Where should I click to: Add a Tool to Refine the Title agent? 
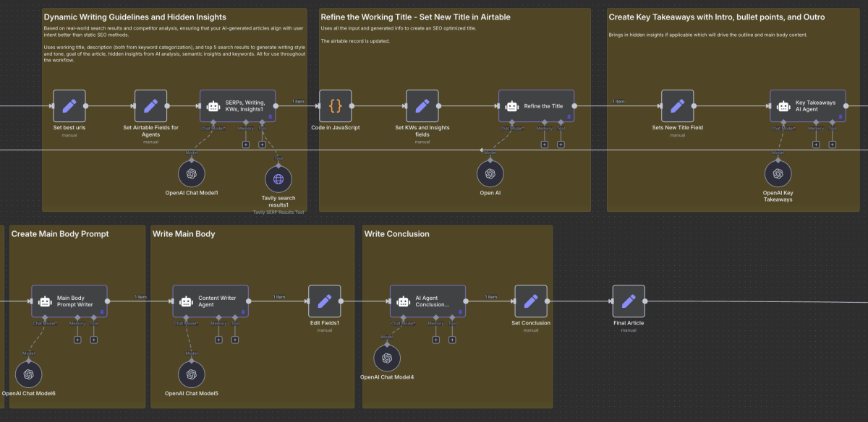pos(561,145)
